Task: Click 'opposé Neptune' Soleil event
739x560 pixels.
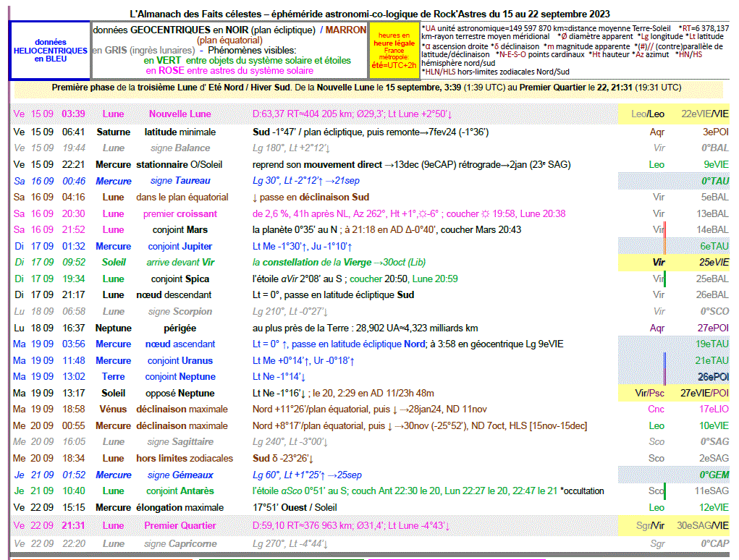Action: 180,394
